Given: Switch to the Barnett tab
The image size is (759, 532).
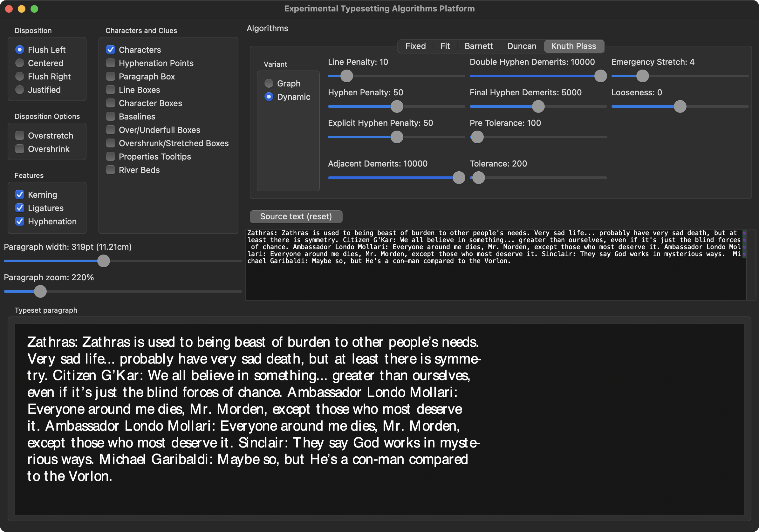Looking at the screenshot, I should pyautogui.click(x=478, y=46).
